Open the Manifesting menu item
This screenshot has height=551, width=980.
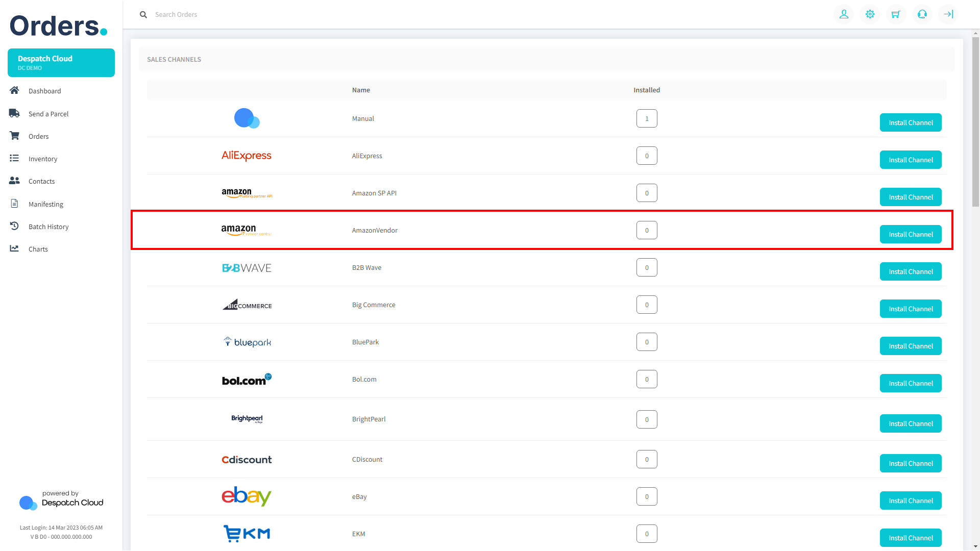(x=46, y=204)
